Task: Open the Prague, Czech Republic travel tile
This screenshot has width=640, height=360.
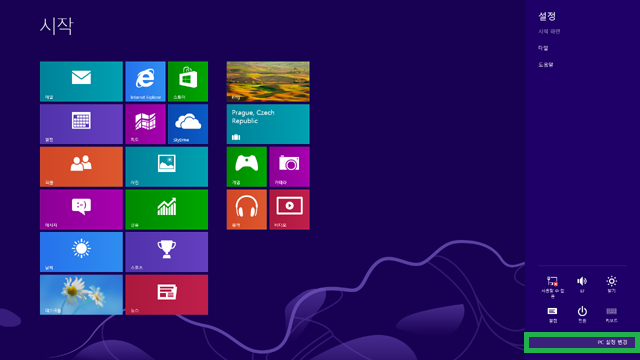Action: click(268, 124)
